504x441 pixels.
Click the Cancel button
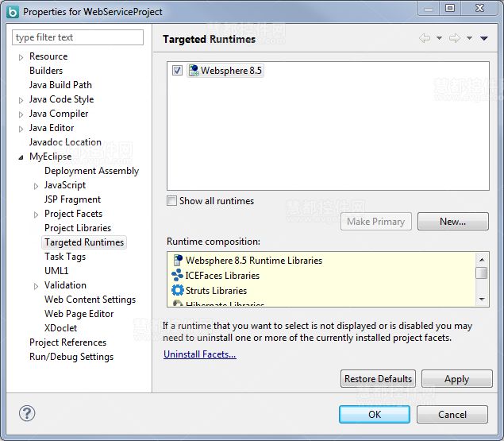[452, 414]
